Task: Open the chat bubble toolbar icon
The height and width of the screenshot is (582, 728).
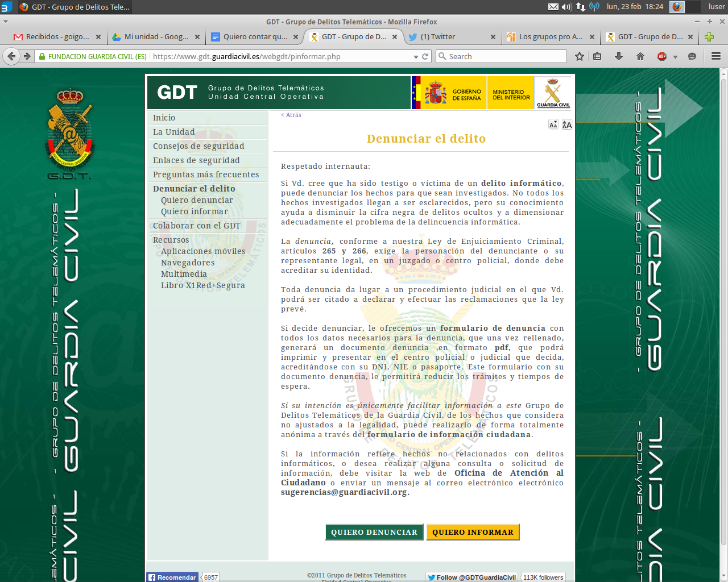Action: pos(692,56)
